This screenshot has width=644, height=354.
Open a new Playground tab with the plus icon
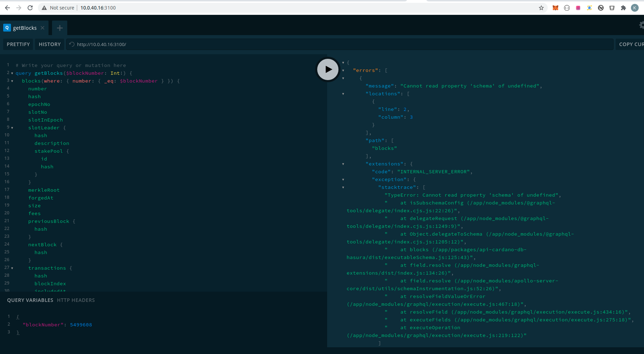tap(59, 28)
